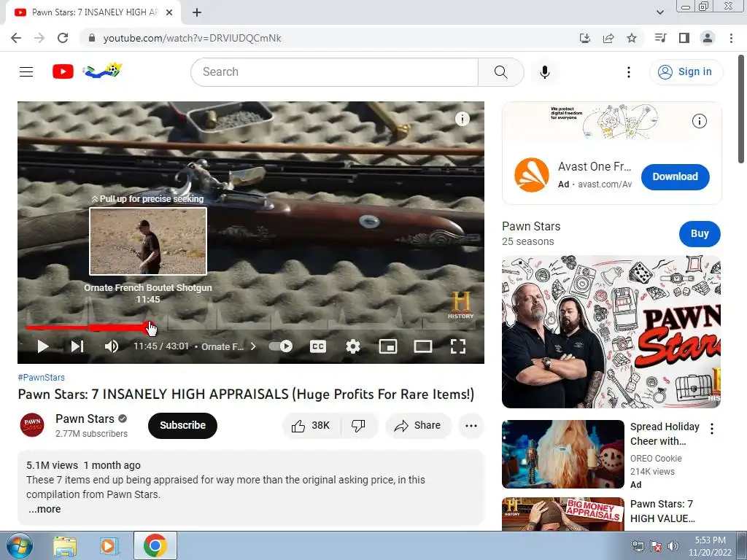Open options for Spread Holiday Cheer video
The image size is (747, 560).
point(712,429)
